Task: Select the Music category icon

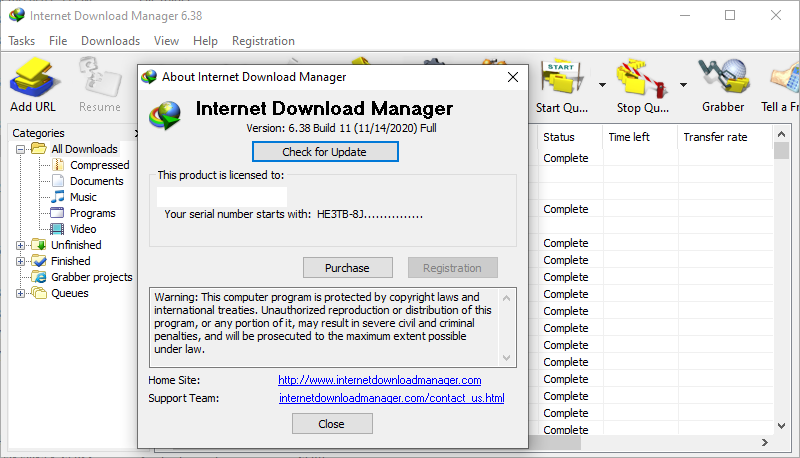Action: [x=58, y=197]
